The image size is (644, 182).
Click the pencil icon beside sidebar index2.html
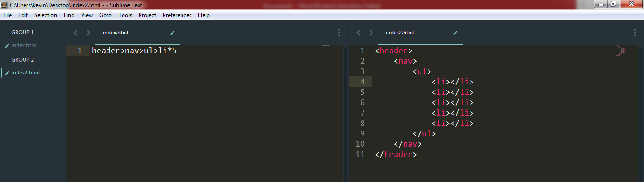[x=7, y=73]
